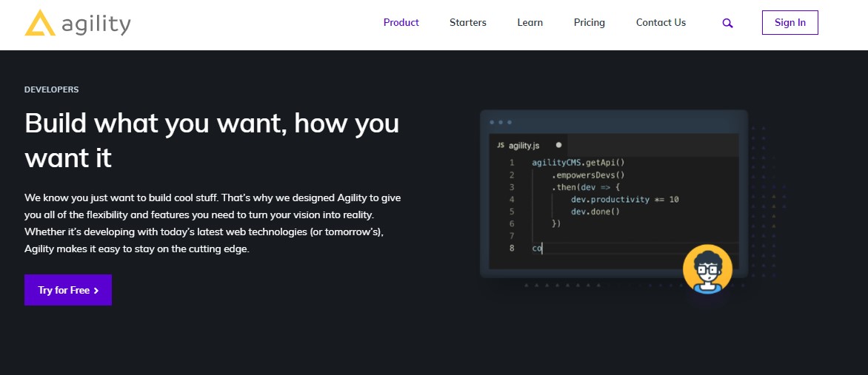Click code line 'dev.productivity *= 10'
Viewport: 868px width, 375px height.
click(624, 199)
